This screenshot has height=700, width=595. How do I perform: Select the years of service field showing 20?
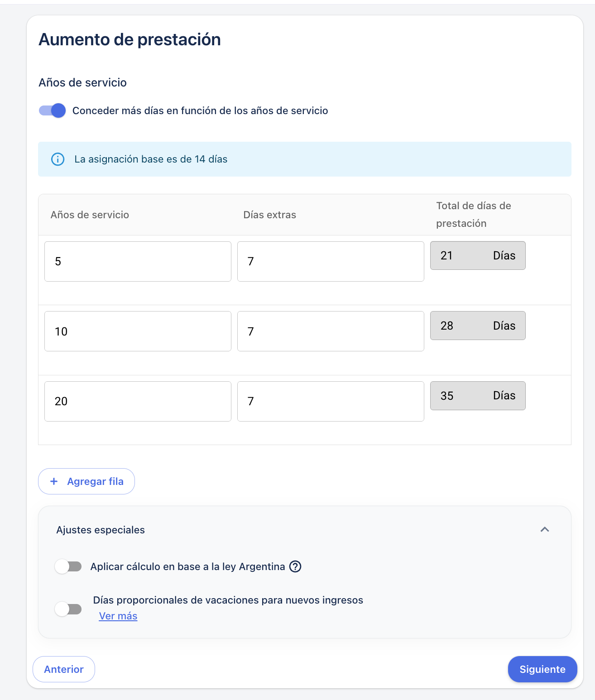tap(138, 401)
